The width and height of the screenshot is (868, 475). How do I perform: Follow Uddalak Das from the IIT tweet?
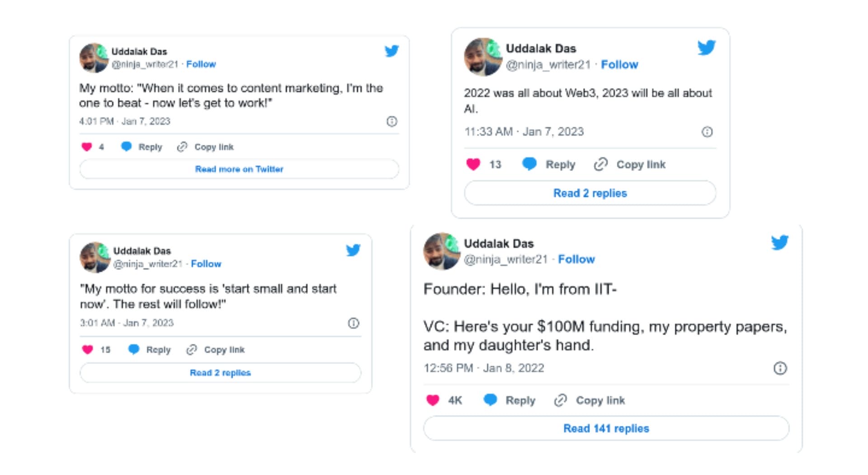point(576,259)
